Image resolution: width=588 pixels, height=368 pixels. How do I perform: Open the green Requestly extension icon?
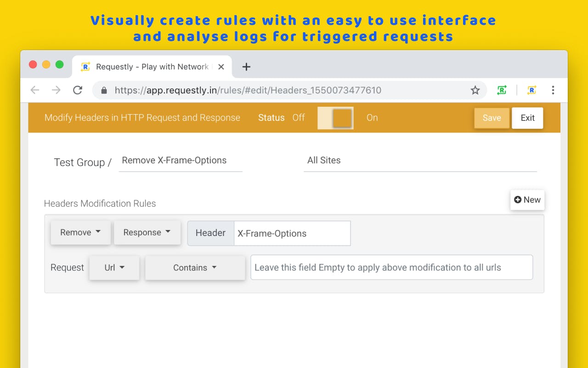pos(502,90)
